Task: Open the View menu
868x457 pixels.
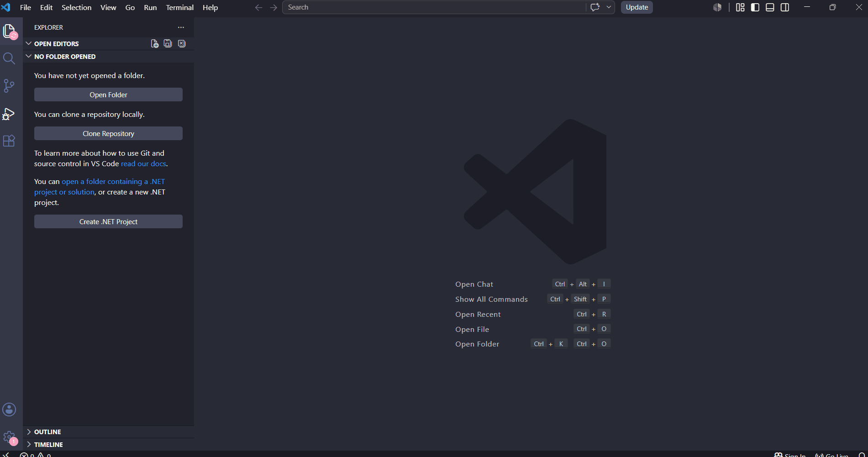Action: (x=108, y=7)
